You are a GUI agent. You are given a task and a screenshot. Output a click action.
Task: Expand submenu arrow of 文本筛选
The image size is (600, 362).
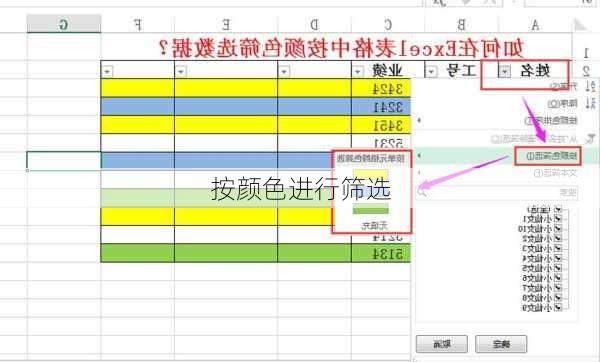coord(419,173)
